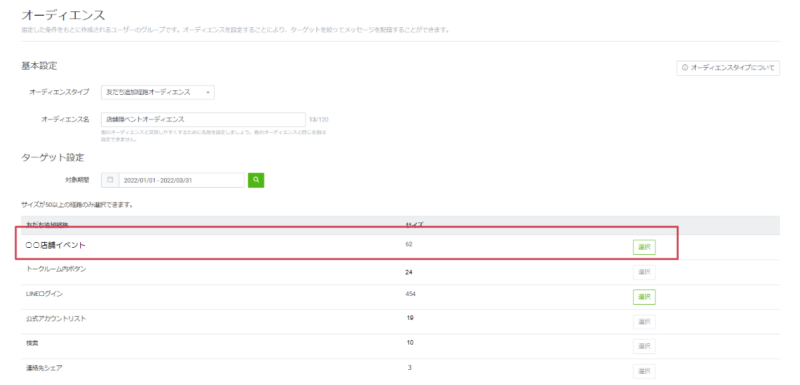The image size is (800, 385).
Task: Click 選択 button in 検索 row
Action: point(644,346)
